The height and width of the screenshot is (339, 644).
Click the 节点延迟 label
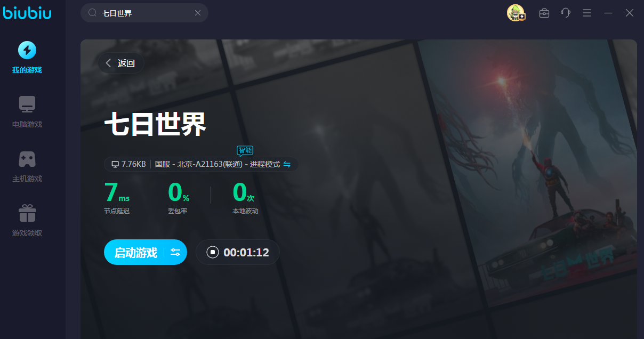pyautogui.click(x=117, y=211)
